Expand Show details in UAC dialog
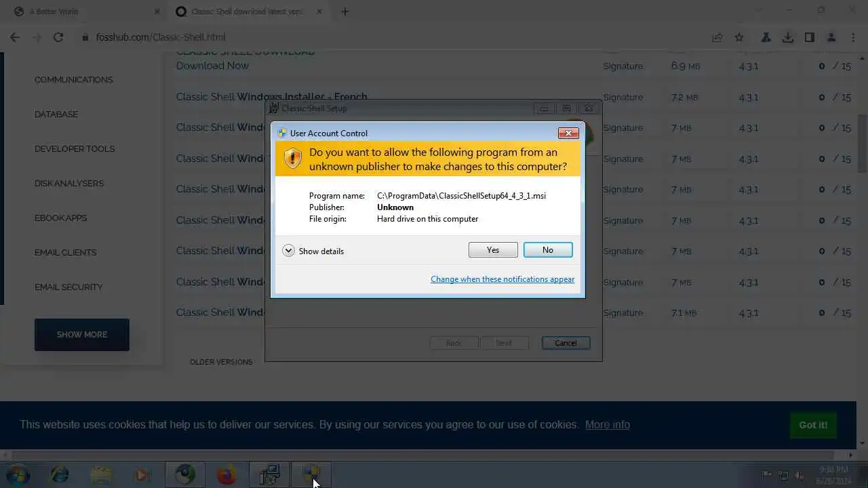The height and width of the screenshot is (488, 868). tap(313, 251)
